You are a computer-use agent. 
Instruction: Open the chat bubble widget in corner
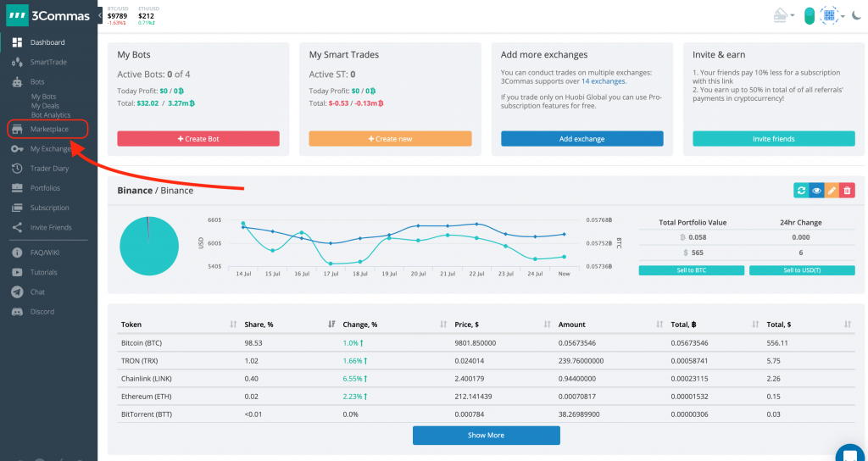click(x=850, y=450)
